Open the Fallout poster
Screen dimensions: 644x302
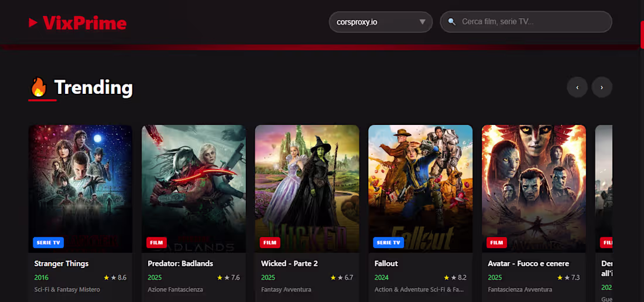pos(420,188)
